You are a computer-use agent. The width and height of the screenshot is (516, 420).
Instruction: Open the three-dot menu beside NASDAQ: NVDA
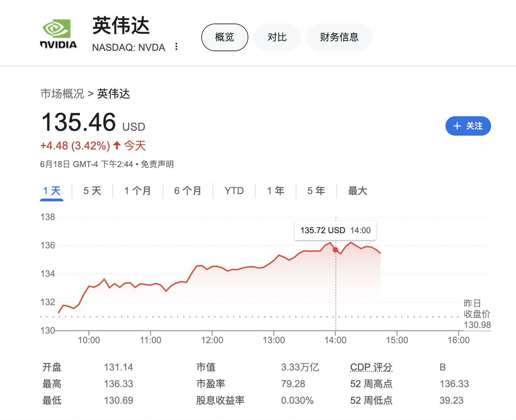point(176,47)
